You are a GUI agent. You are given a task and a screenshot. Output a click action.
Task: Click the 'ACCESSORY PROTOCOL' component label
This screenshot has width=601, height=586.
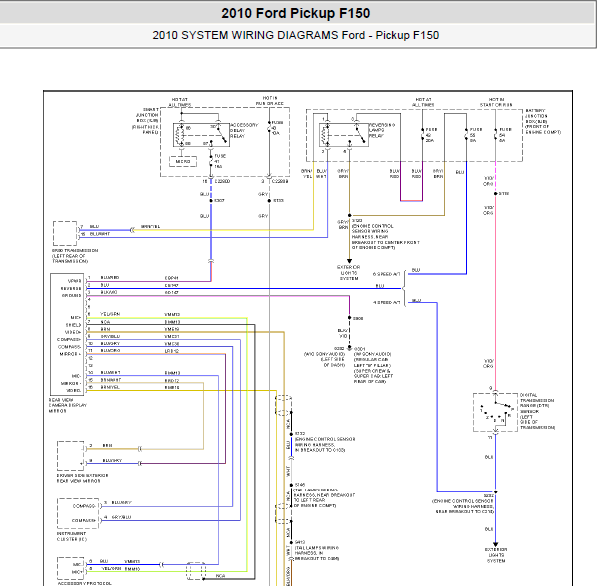coord(85,583)
